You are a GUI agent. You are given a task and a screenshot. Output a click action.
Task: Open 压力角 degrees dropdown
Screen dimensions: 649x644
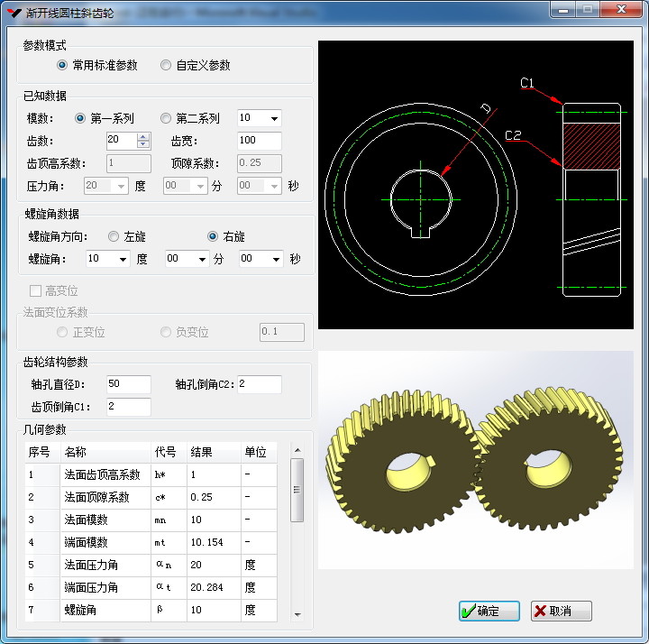tap(121, 186)
